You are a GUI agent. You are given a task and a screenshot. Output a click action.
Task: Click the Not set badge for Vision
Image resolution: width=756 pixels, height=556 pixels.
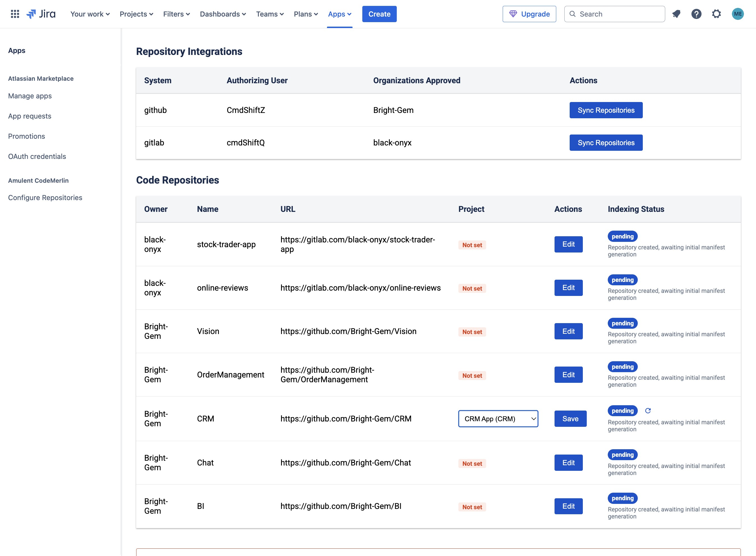472,332
